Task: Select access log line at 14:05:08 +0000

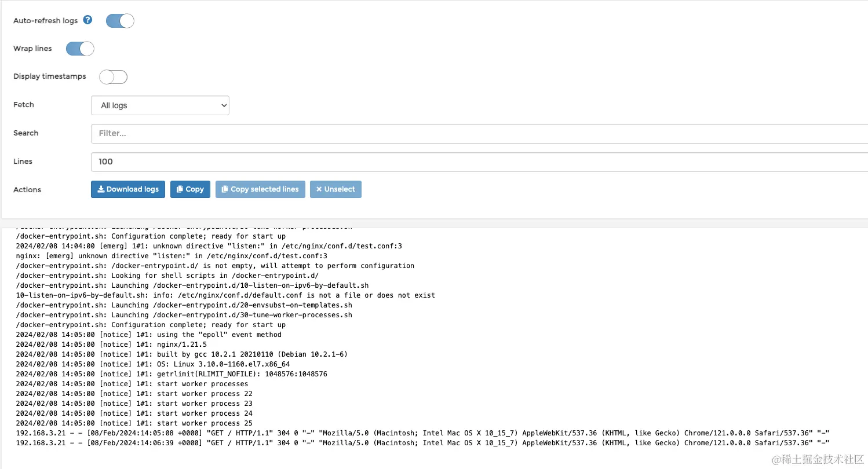Action: [422, 433]
